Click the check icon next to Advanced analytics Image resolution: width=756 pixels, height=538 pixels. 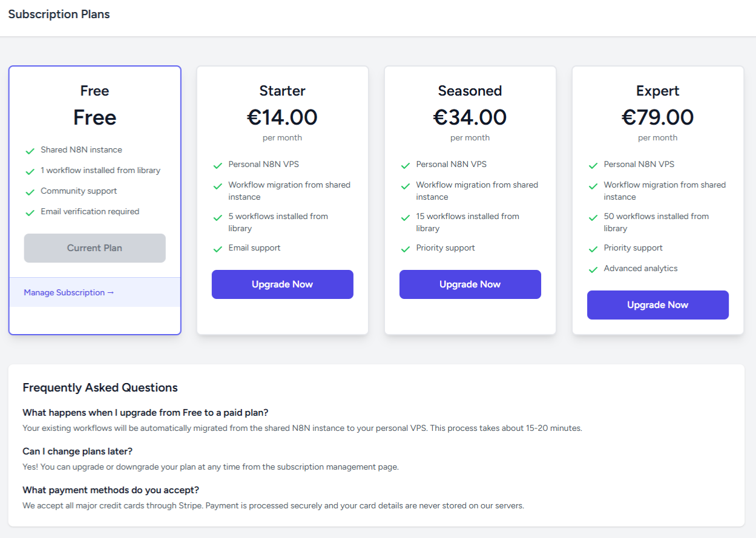tap(593, 268)
